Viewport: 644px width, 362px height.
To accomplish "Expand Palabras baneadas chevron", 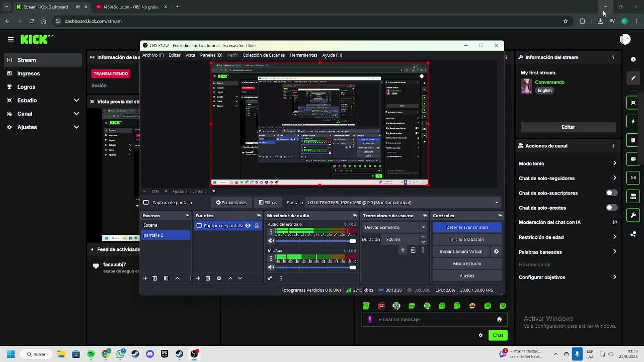I will (615, 252).
